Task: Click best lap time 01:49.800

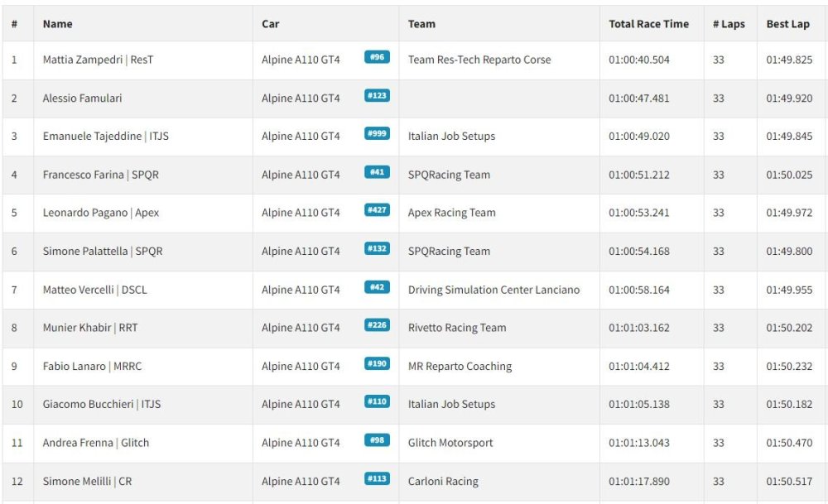Action: coord(789,252)
